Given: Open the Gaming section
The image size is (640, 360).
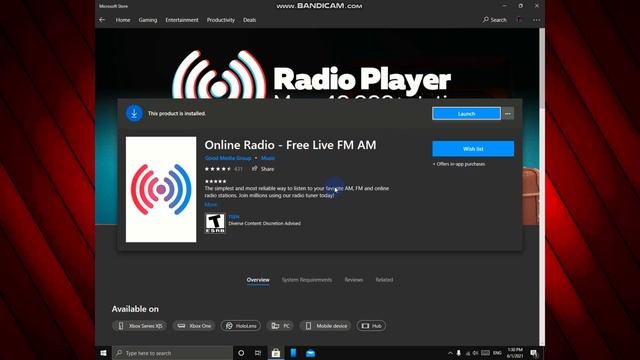Looking at the screenshot, I should [x=148, y=20].
